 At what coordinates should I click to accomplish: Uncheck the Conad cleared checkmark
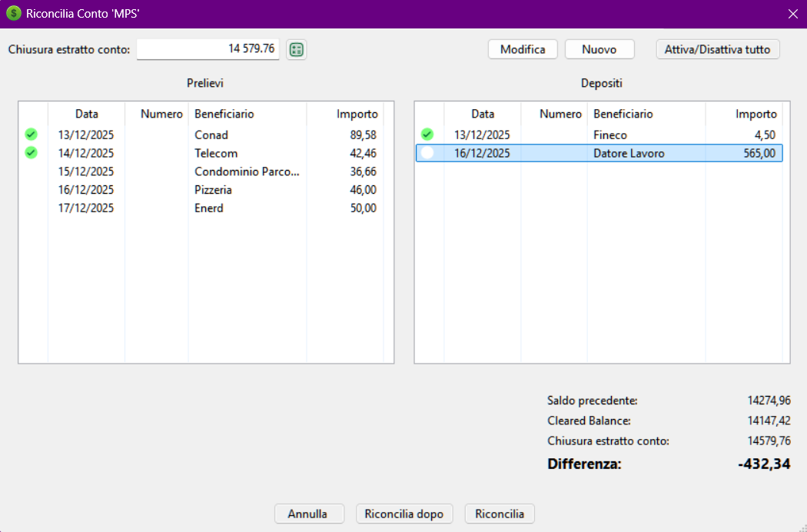click(32, 135)
